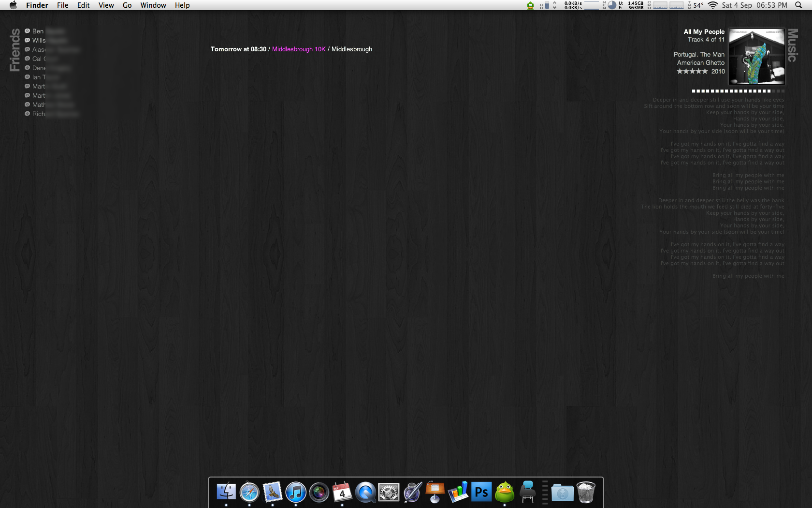Click the song title All My People
Image resolution: width=812 pixels, height=508 pixels.
(x=704, y=31)
